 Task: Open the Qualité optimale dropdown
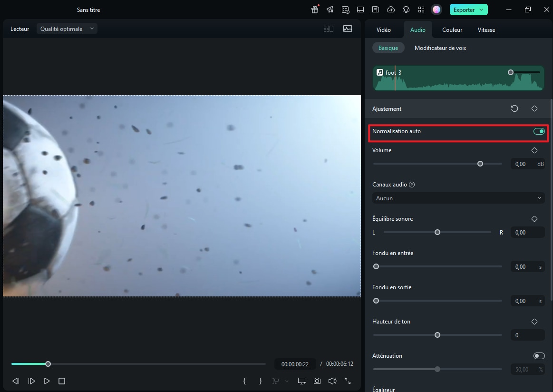67,29
